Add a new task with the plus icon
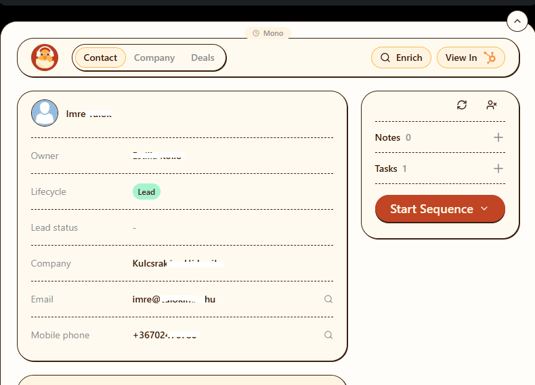This screenshot has width=535, height=385. point(498,168)
